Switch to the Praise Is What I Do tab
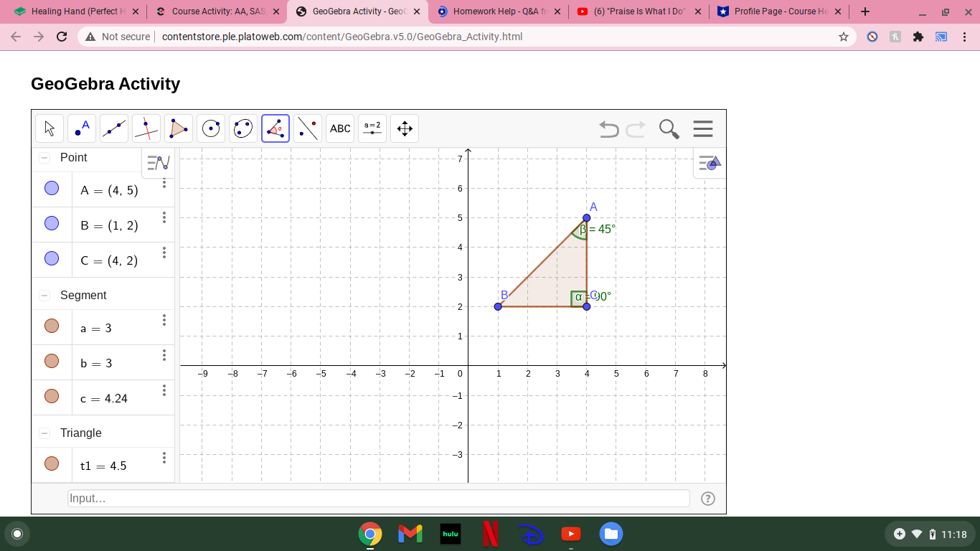Screen dimensions: 980x551 point(639,11)
